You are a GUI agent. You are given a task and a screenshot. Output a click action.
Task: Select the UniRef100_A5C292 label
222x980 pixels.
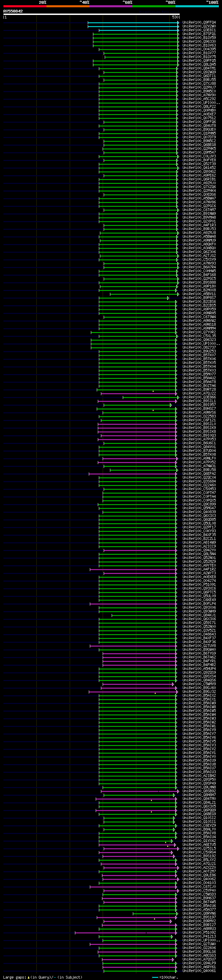[199, 99]
